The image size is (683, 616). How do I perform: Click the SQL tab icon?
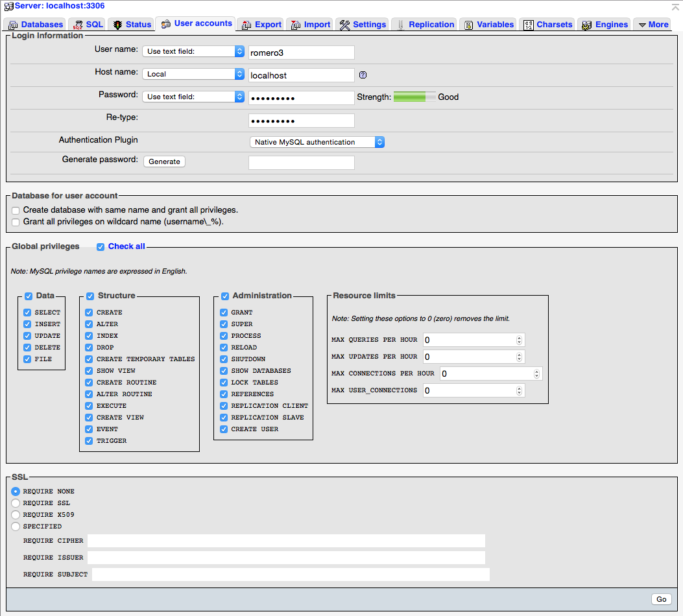coord(80,24)
